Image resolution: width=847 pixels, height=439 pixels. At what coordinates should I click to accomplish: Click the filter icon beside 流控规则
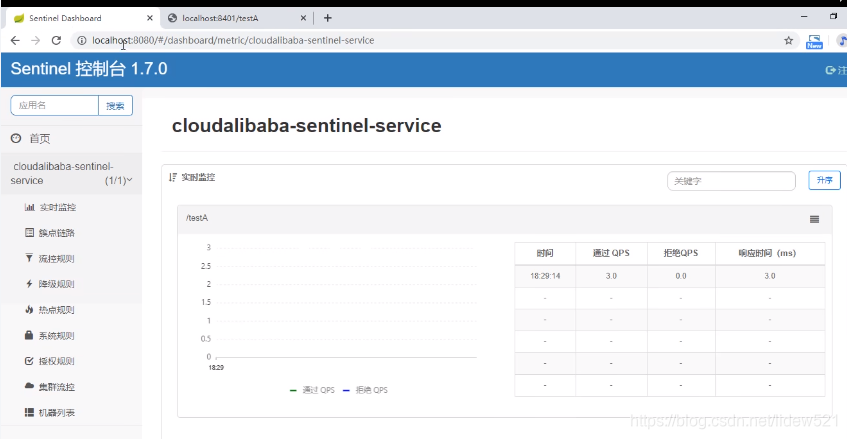[29, 258]
